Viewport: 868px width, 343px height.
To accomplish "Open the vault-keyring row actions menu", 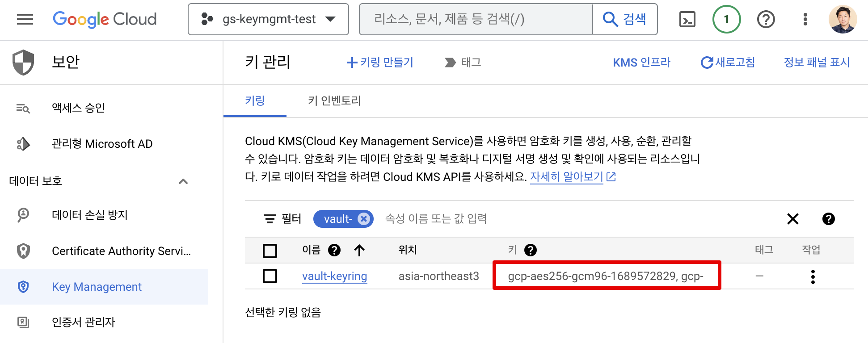I will [813, 277].
